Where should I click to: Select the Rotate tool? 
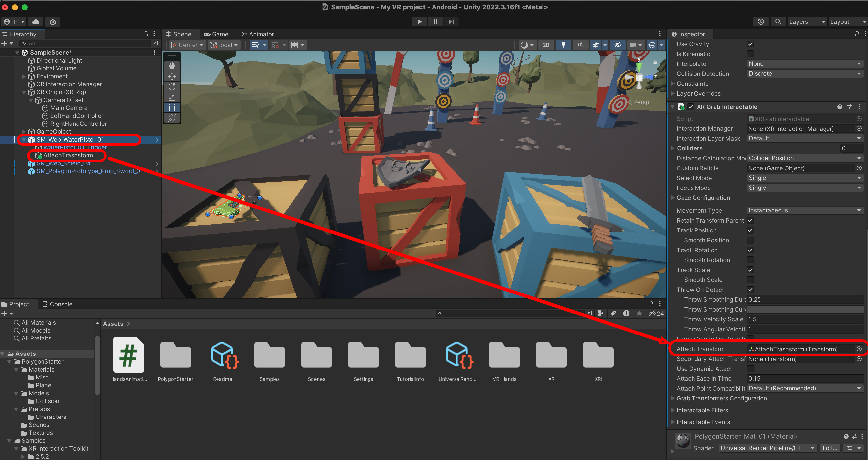(x=172, y=86)
